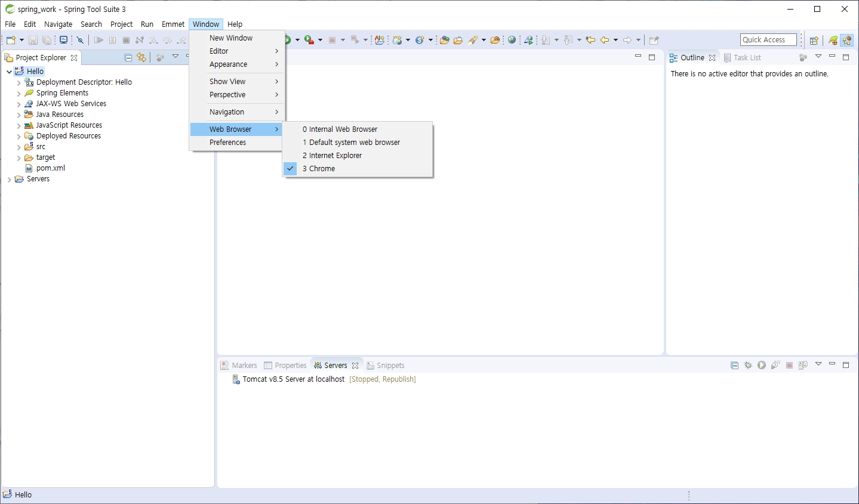Start server in debug mode bug icon
Viewport: 859px width, 504px height.
point(748,365)
